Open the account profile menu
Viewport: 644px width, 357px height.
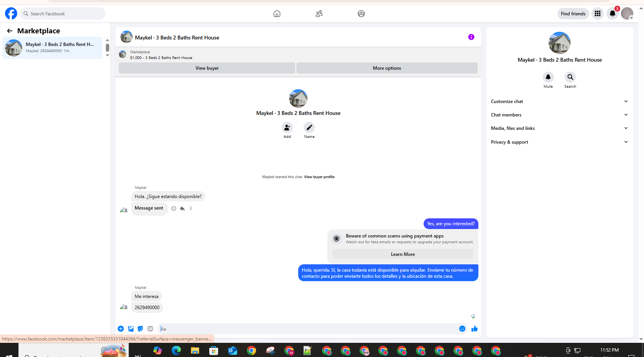[x=627, y=14]
